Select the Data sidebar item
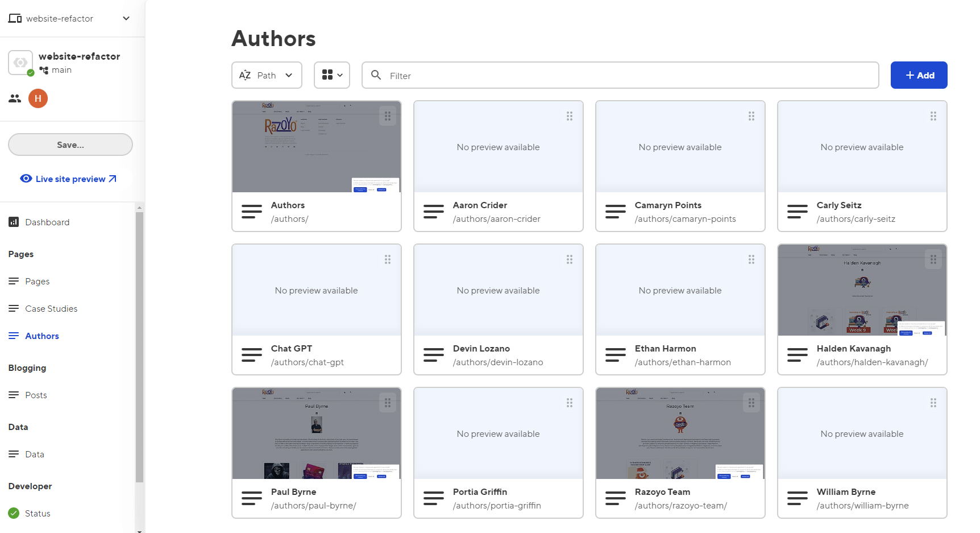Viewport: 980px width, 533px height. tap(35, 454)
